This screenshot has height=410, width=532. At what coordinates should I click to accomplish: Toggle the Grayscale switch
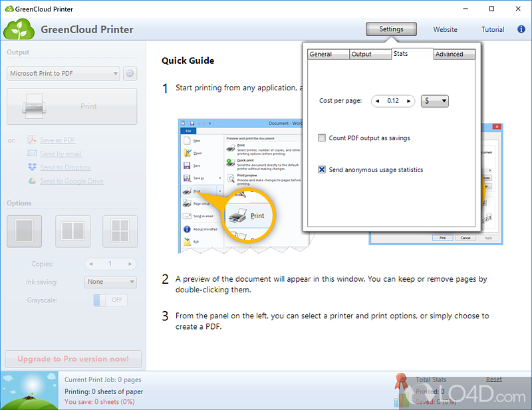point(110,300)
